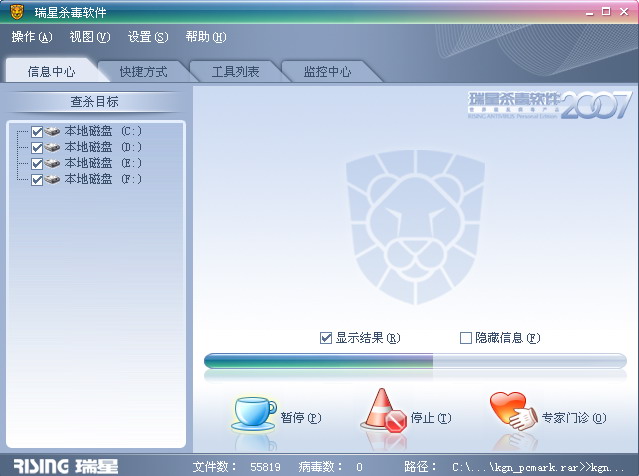Click the 病毒数 value 0 in status bar

[x=359, y=467]
